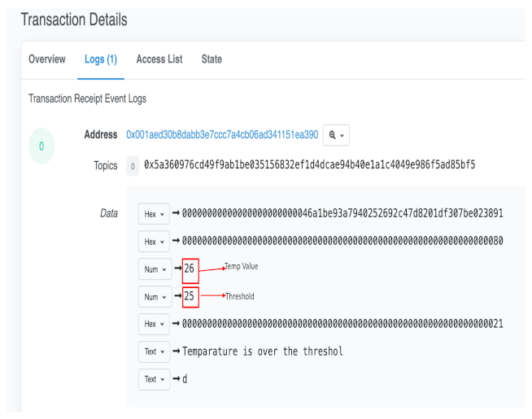
Task: Click the topic hash starting with 0x5a360976
Action: 309,166
